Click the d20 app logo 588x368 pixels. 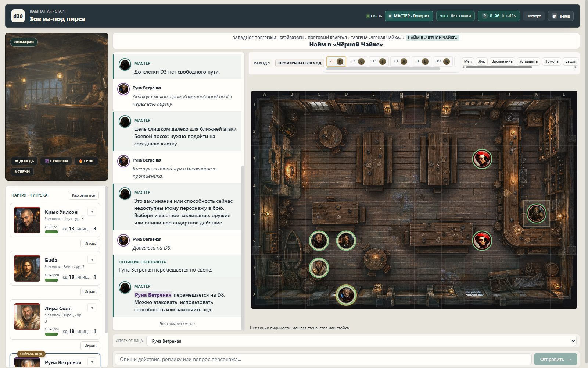coord(18,16)
